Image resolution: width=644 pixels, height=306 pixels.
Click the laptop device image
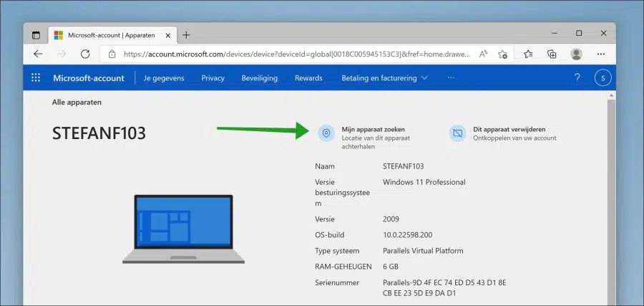tap(184, 229)
